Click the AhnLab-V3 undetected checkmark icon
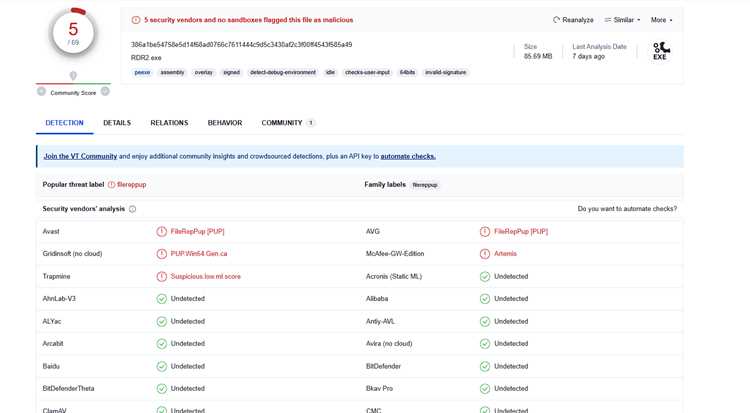 (162, 299)
